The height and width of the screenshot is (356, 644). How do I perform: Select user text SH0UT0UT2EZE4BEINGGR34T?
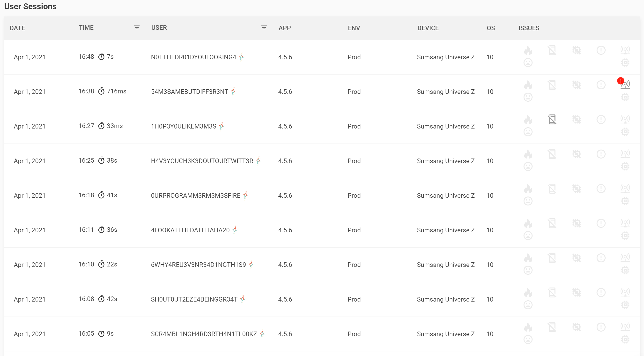coord(194,299)
